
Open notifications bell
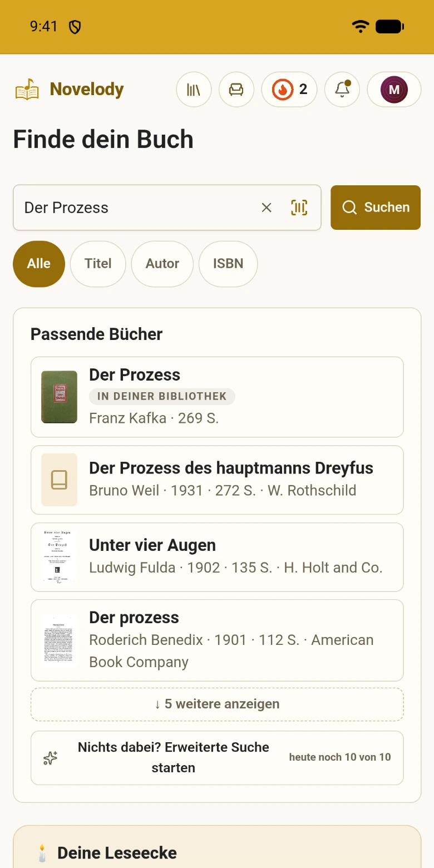(x=342, y=89)
